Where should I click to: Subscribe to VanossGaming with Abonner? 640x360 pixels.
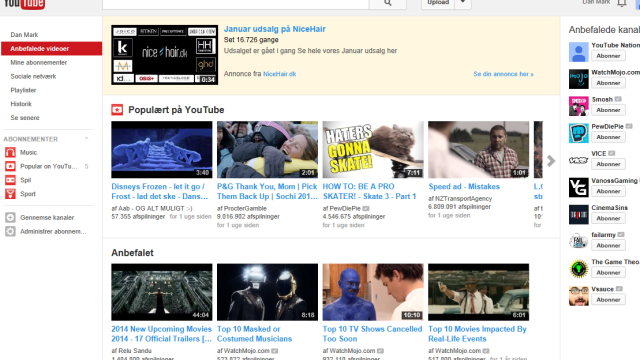point(608,191)
